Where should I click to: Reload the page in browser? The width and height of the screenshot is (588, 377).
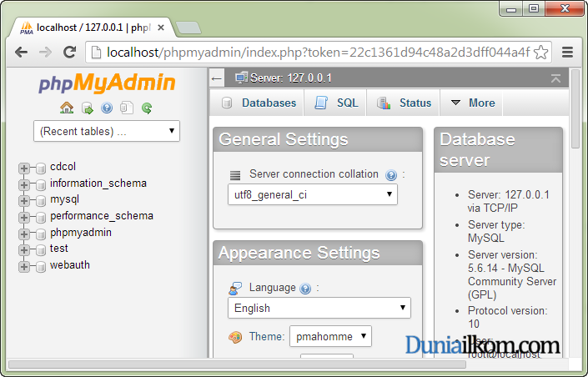(x=70, y=53)
